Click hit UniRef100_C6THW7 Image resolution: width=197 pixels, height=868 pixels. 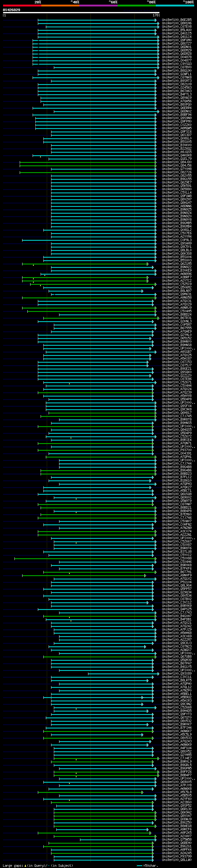pos(177,504)
